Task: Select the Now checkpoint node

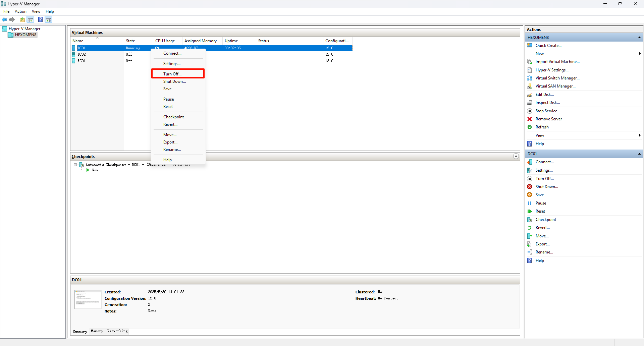Action: pyautogui.click(x=95, y=170)
